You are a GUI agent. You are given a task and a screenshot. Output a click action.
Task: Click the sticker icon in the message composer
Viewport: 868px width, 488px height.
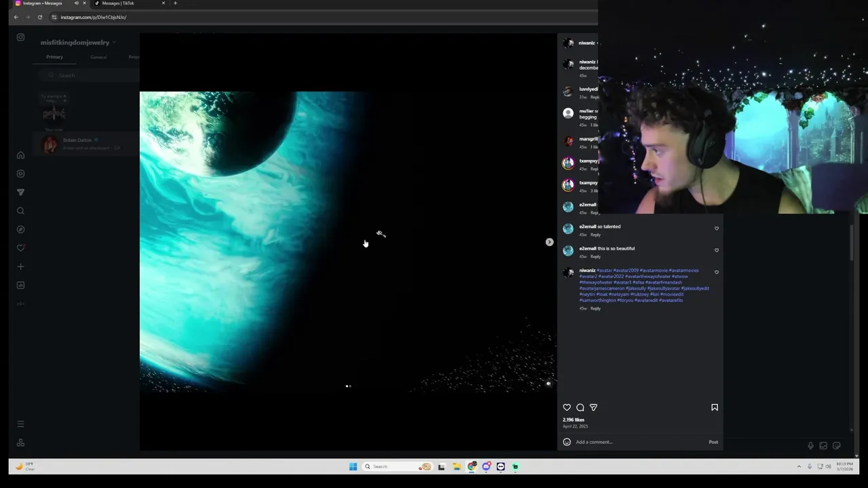836,445
